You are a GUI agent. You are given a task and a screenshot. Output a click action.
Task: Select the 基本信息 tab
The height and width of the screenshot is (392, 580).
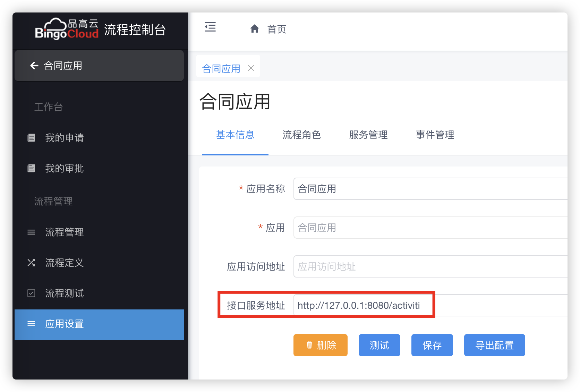[x=235, y=135]
